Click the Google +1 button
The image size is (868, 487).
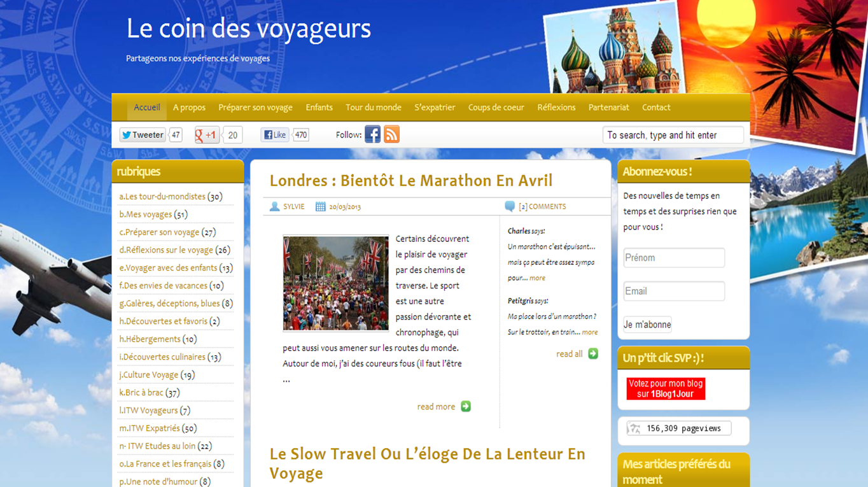click(x=207, y=135)
